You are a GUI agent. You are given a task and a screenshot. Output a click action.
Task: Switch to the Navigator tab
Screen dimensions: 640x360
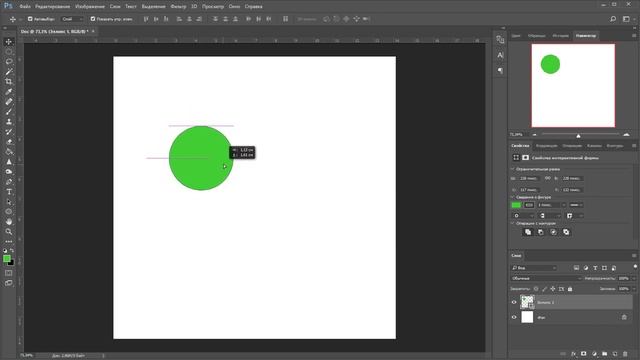tap(586, 36)
